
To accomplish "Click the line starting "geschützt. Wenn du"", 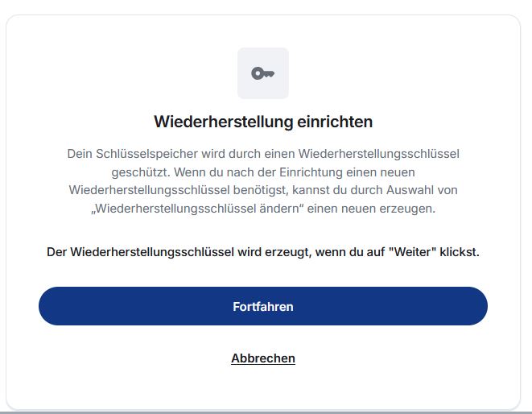I will (263, 171).
